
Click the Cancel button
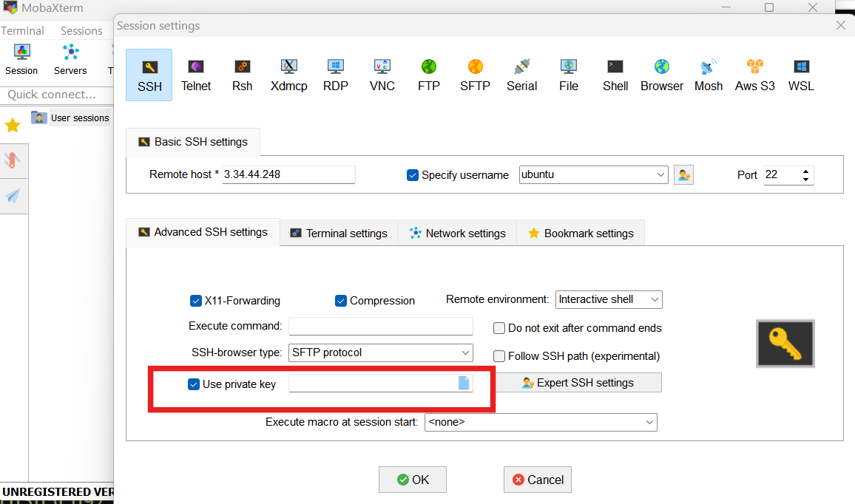tap(538, 480)
